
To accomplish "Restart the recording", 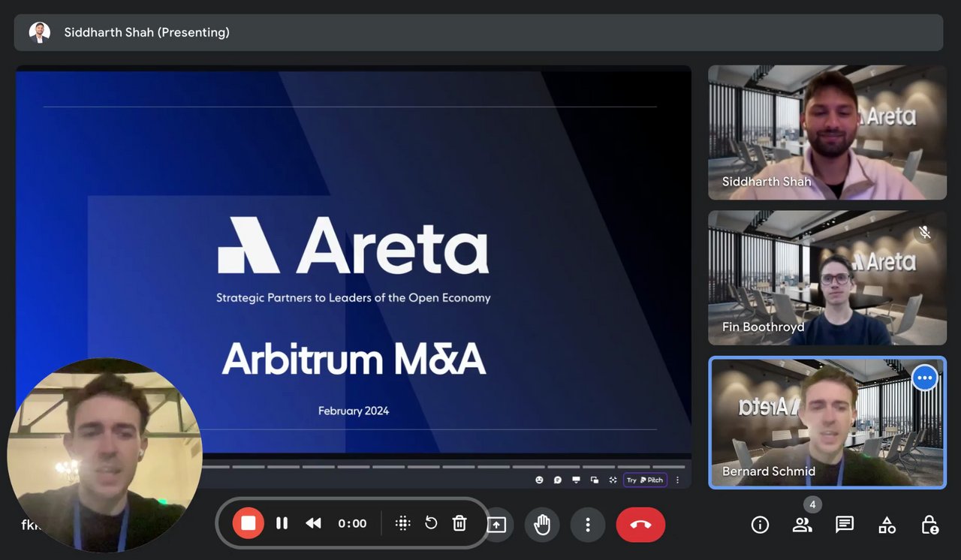I will 431,523.
